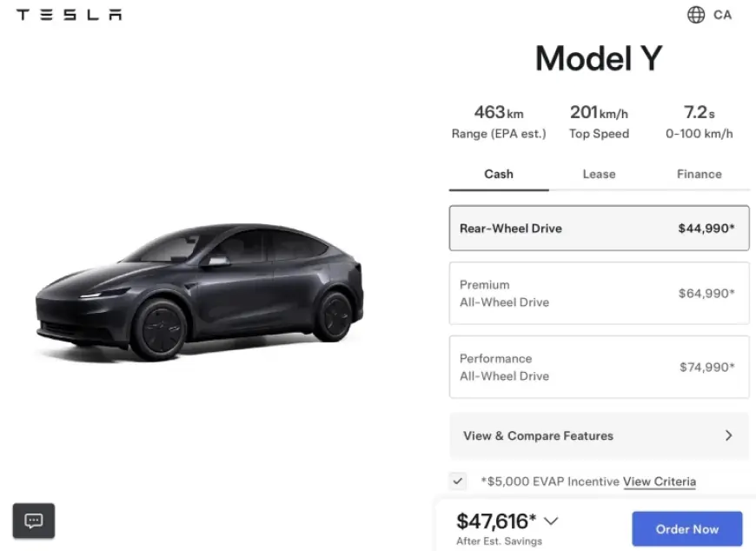Click the CA region indicator
This screenshot has width=756, height=551.
tap(723, 15)
